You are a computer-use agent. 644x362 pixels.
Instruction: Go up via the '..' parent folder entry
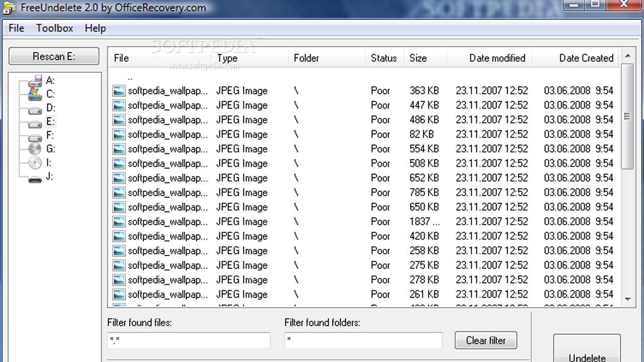[x=130, y=77]
